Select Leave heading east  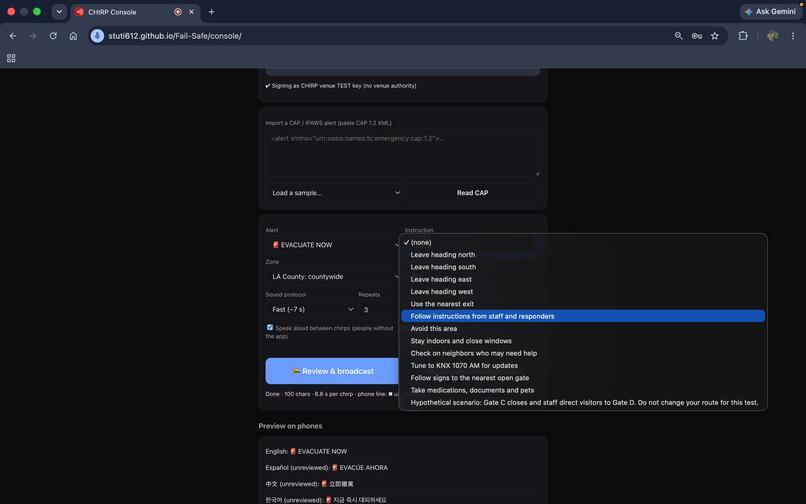click(x=583, y=279)
